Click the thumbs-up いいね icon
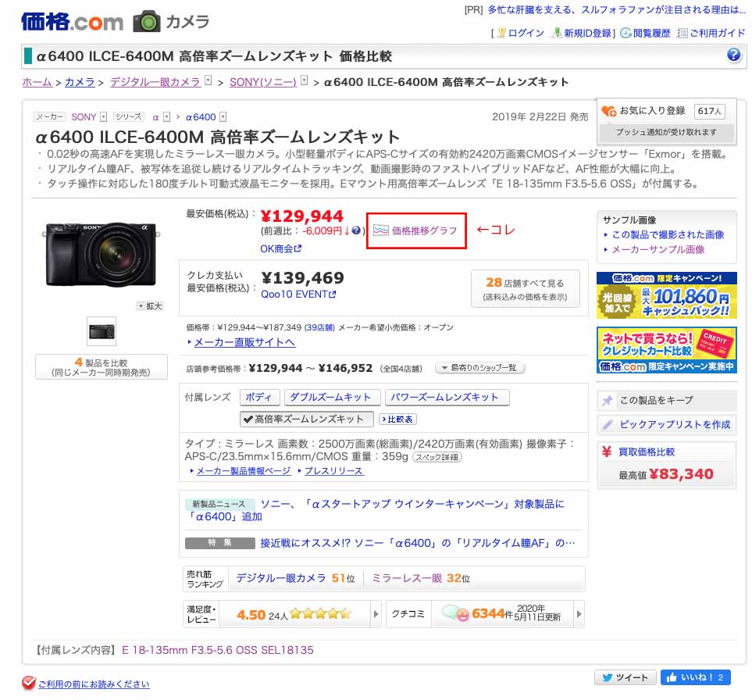The height and width of the screenshot is (700, 752). [x=672, y=677]
